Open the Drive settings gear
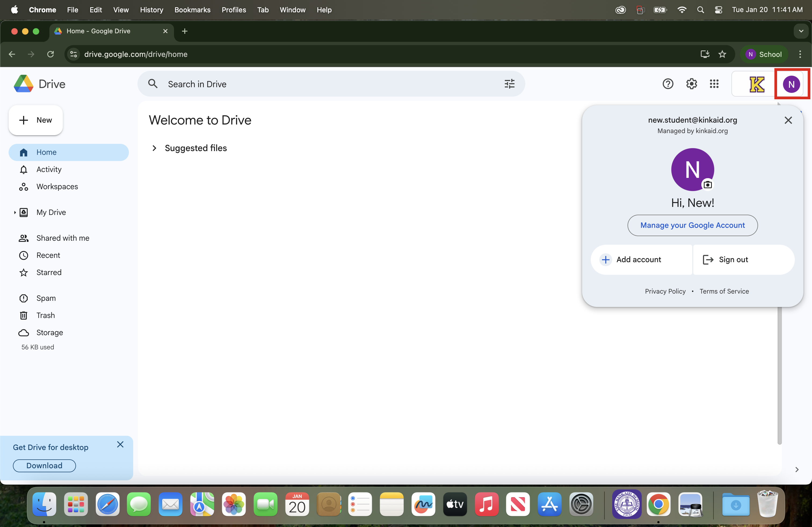Viewport: 812px width, 527px height. click(x=691, y=84)
